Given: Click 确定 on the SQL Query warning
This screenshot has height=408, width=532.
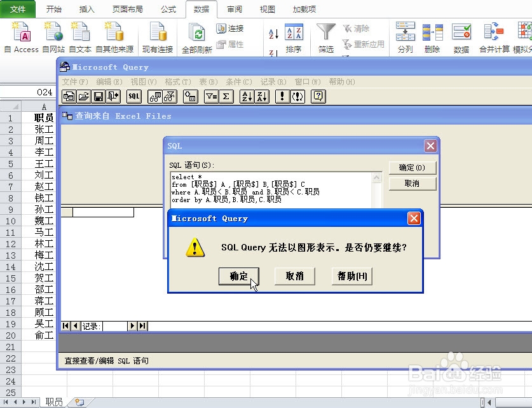Looking at the screenshot, I should click(238, 276).
